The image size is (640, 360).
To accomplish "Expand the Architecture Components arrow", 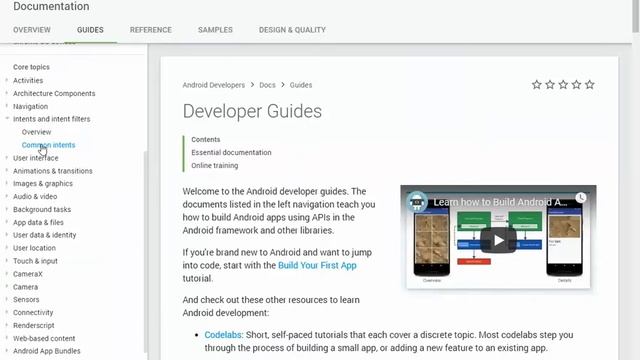I will [x=7, y=93].
